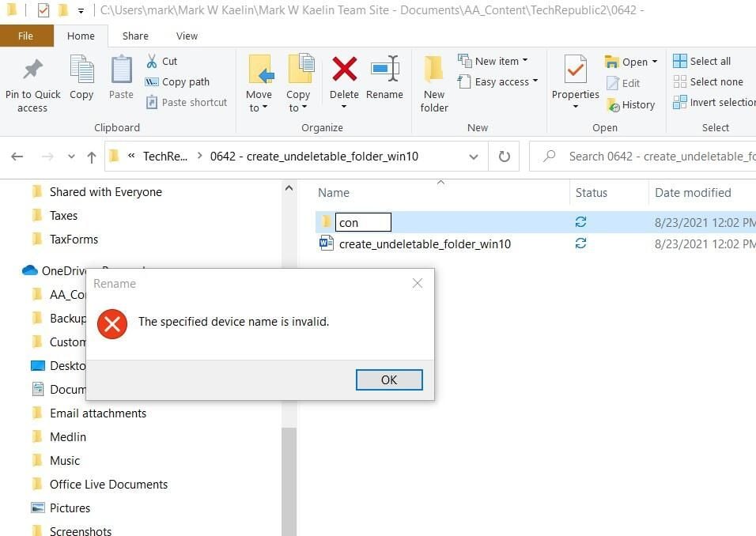This screenshot has height=536, width=756.
Task: Click Copy path in Clipboard group
Action: [177, 82]
